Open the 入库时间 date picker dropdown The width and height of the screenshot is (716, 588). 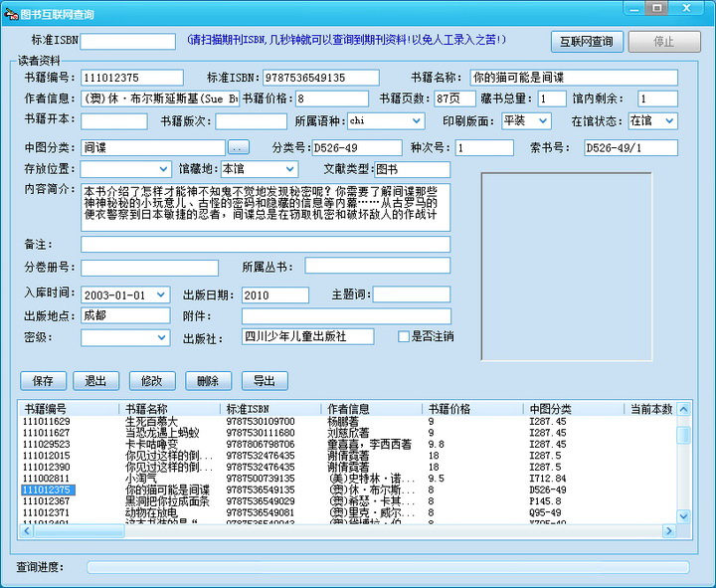pyautogui.click(x=163, y=295)
